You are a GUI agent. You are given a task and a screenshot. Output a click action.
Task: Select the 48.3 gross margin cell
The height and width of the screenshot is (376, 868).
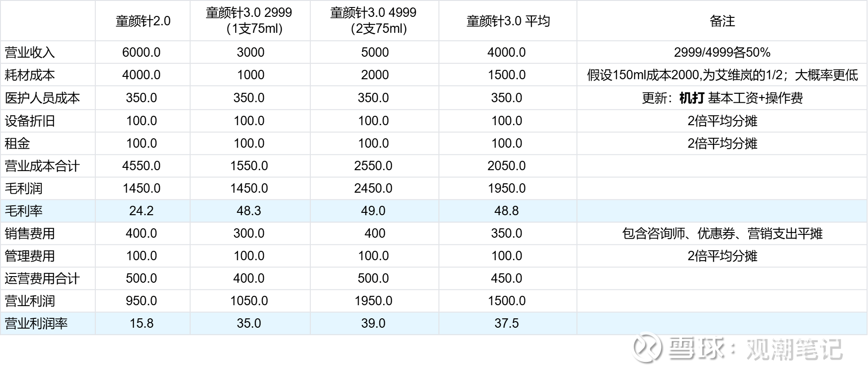pos(249,211)
